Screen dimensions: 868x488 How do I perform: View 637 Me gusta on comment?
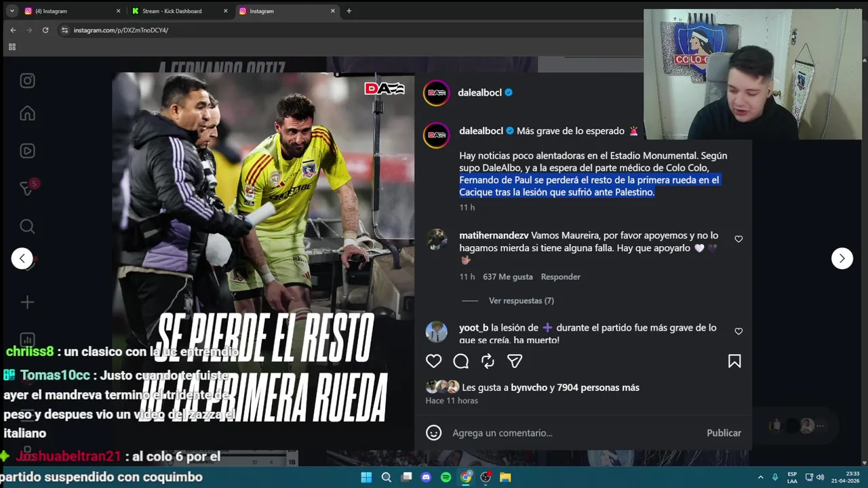[x=507, y=277]
